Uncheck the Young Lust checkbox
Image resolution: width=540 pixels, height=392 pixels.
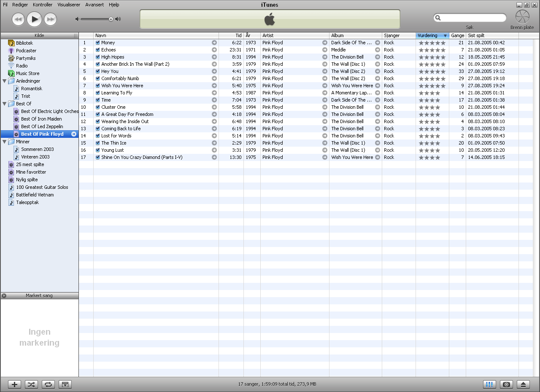click(x=98, y=150)
